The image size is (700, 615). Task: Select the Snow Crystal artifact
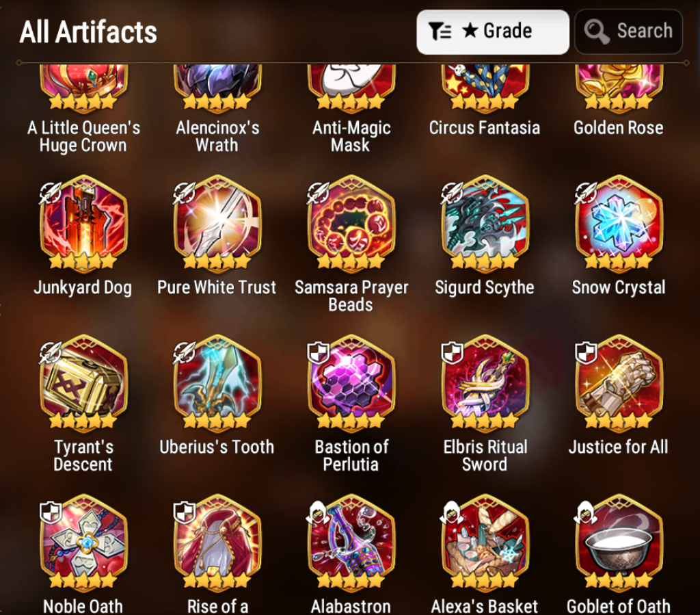tap(619, 224)
